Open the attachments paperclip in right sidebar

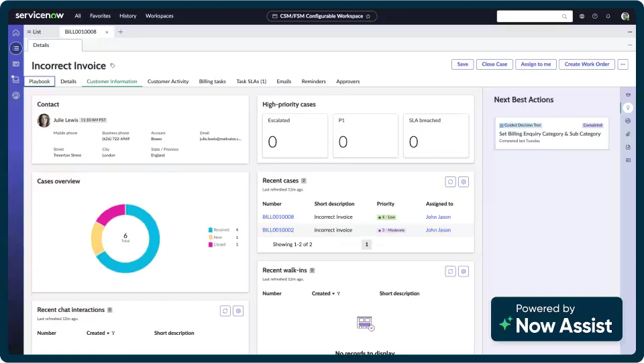click(628, 134)
